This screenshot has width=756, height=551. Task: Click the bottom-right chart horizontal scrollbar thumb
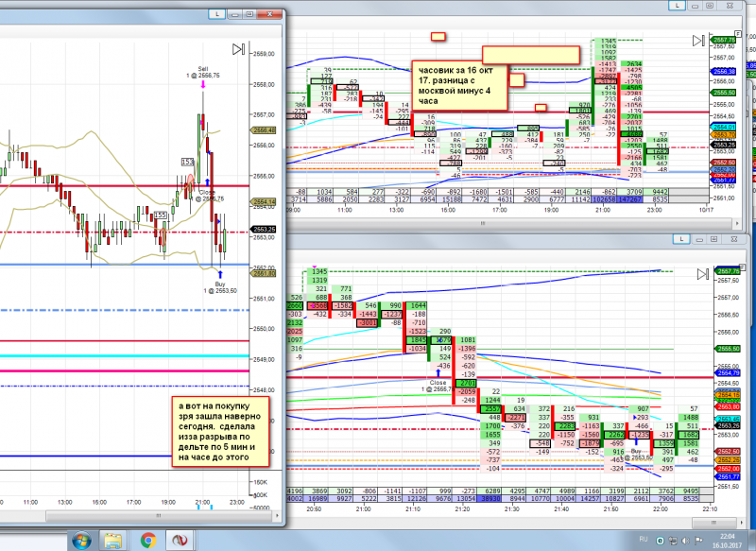714,522
